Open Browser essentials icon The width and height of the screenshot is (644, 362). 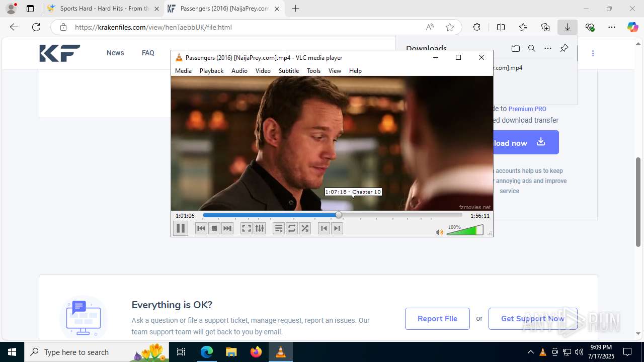click(x=590, y=27)
